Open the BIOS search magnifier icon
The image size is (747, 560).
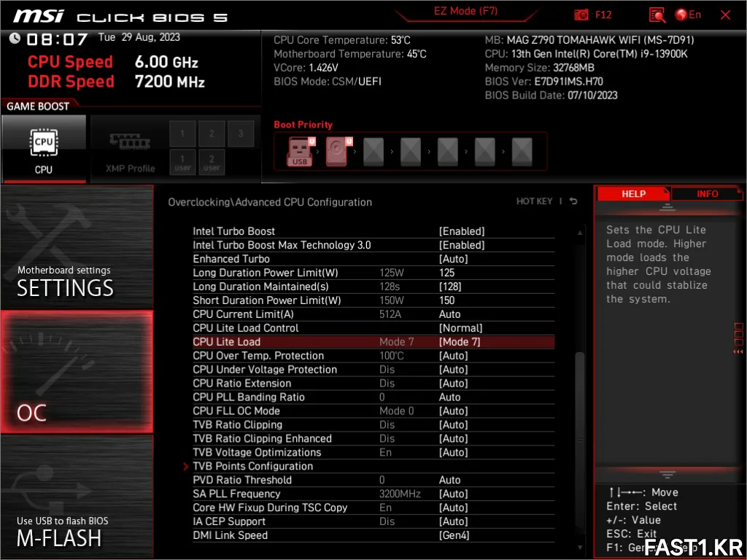click(x=657, y=15)
